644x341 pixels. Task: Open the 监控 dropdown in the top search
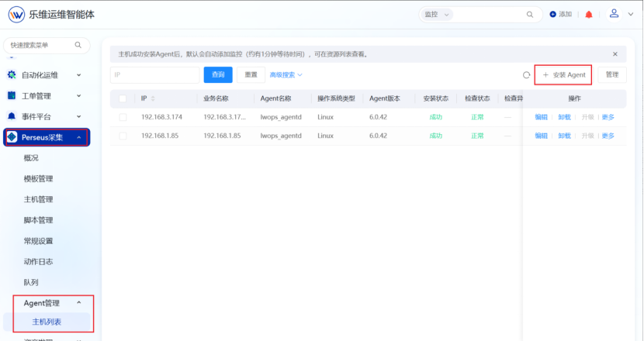click(436, 15)
